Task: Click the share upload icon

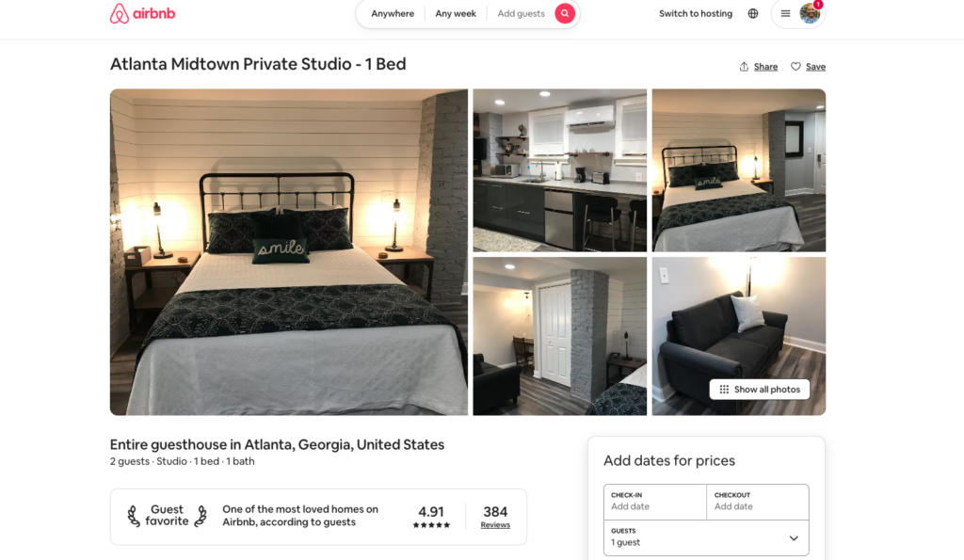Action: click(744, 67)
